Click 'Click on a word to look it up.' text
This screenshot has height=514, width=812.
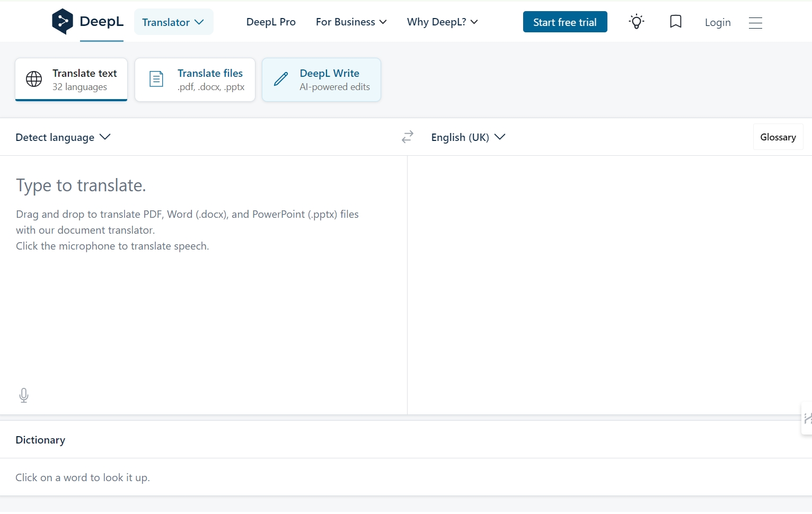point(83,477)
